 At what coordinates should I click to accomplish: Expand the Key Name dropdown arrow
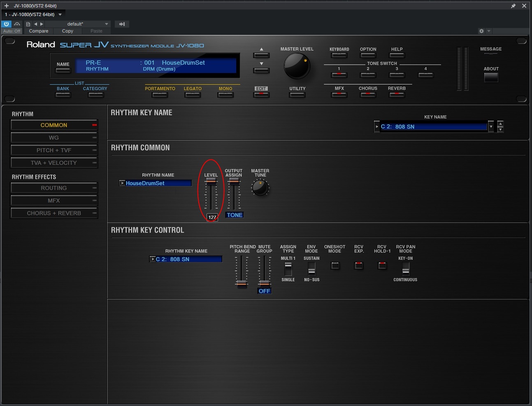click(x=490, y=127)
